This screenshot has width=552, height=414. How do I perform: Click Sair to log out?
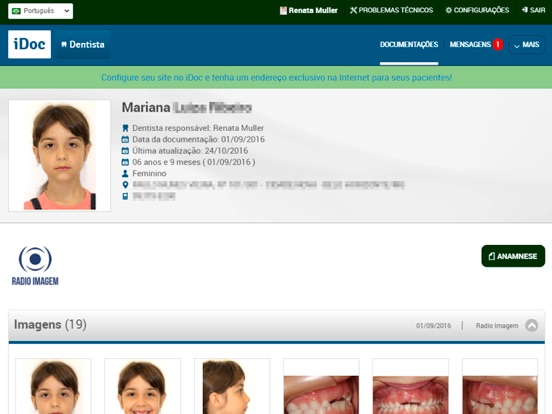tap(533, 10)
